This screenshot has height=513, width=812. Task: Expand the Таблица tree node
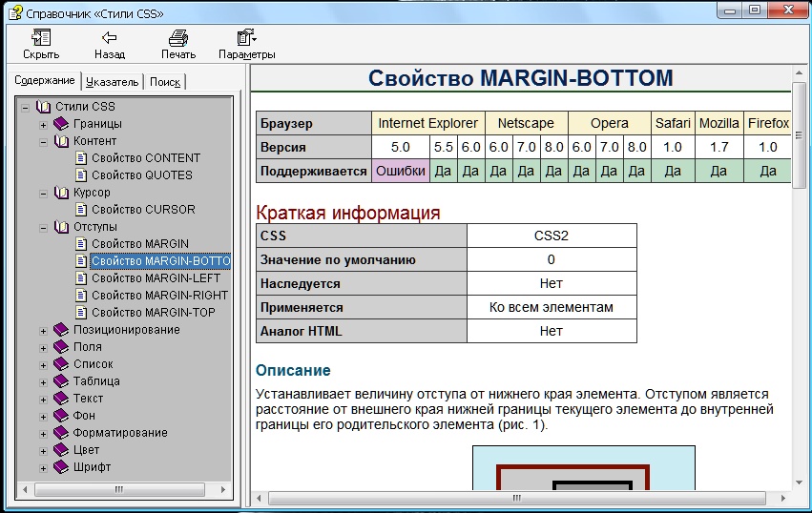(x=43, y=381)
